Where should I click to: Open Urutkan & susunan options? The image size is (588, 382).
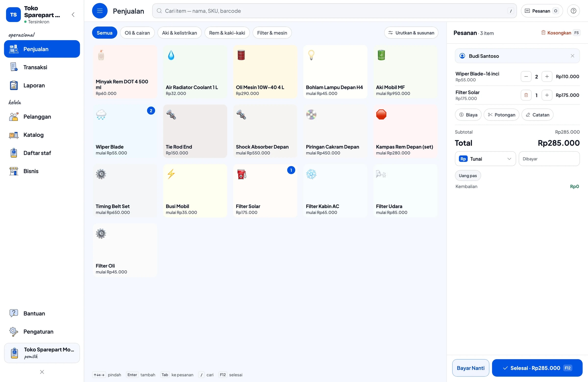coord(411,33)
